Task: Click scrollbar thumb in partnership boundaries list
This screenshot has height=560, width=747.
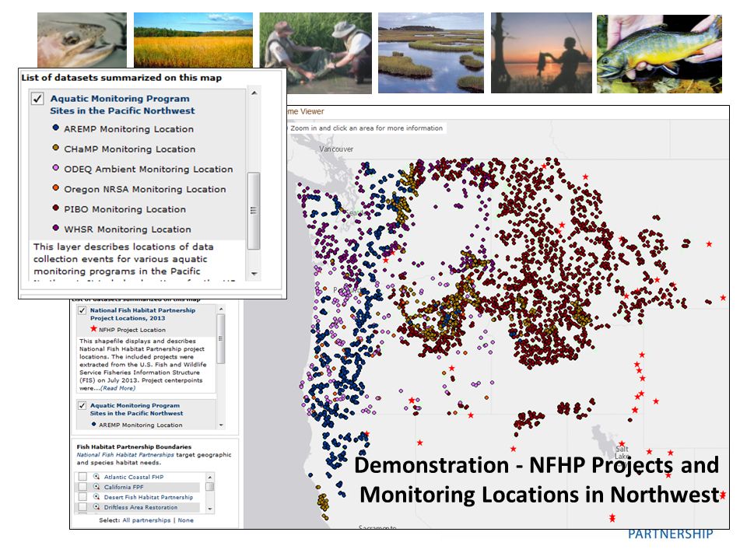Action: tap(209, 487)
